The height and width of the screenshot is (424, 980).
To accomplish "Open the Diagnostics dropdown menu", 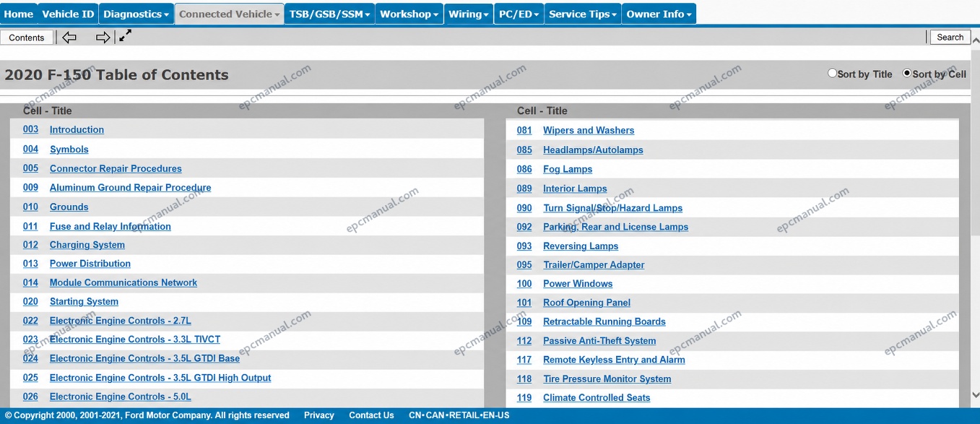I will click(136, 14).
